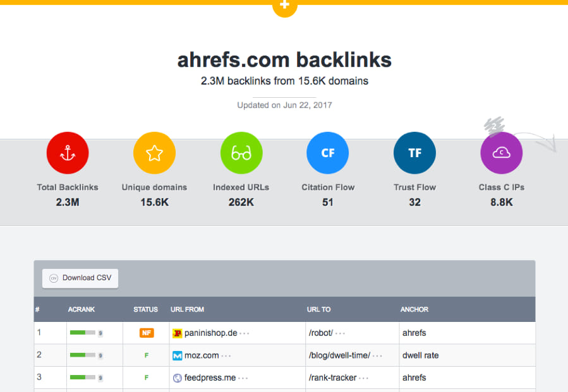Click the 'Updated on Jun 22, 2017' text

tap(284, 105)
